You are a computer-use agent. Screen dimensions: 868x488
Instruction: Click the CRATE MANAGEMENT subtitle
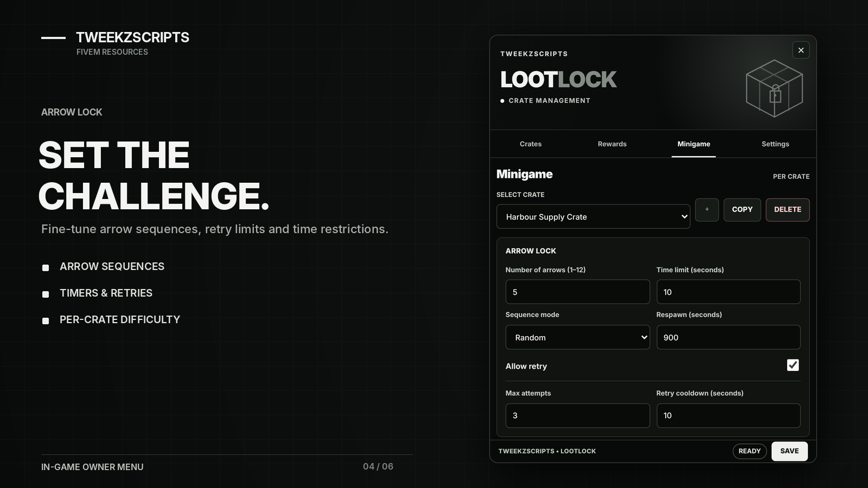click(x=549, y=101)
